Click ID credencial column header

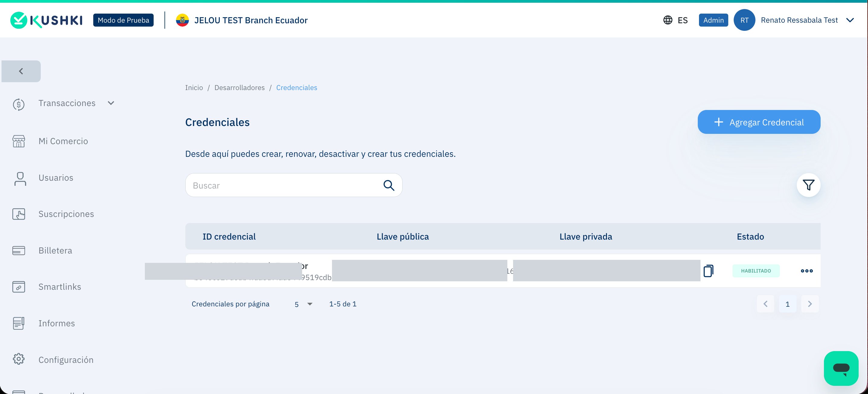229,237
